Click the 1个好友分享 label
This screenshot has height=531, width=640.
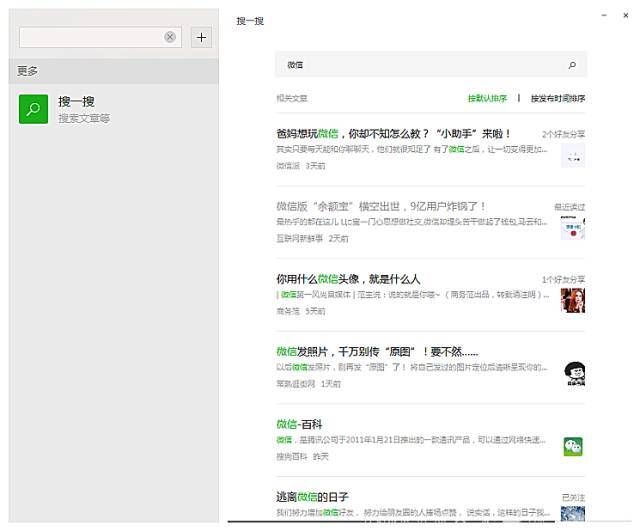[563, 279]
